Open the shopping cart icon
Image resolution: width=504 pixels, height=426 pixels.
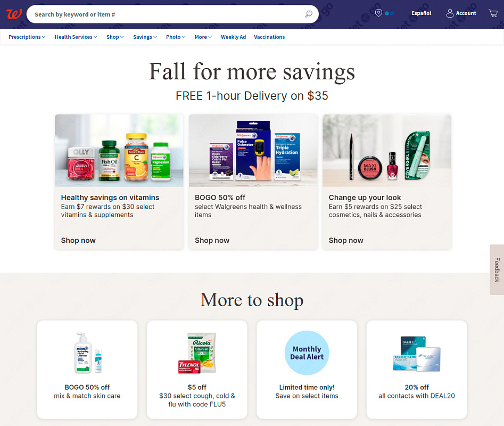click(x=493, y=13)
